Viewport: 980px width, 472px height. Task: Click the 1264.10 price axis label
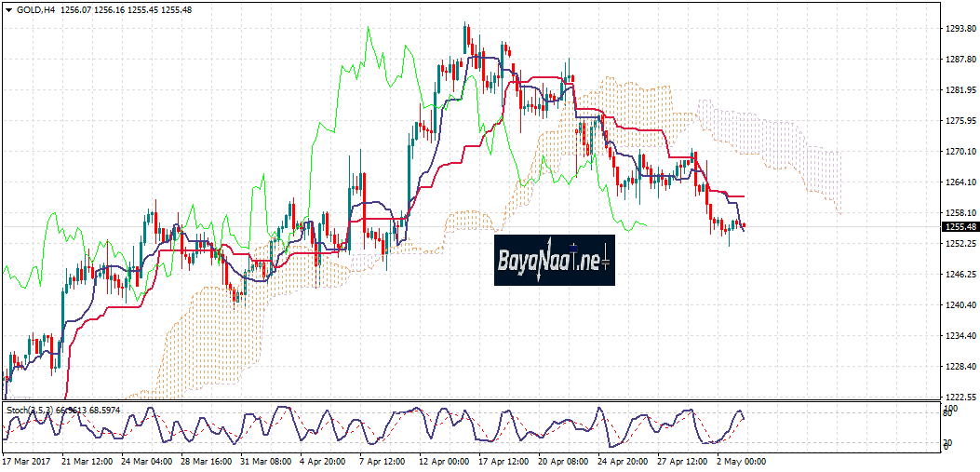[959, 182]
